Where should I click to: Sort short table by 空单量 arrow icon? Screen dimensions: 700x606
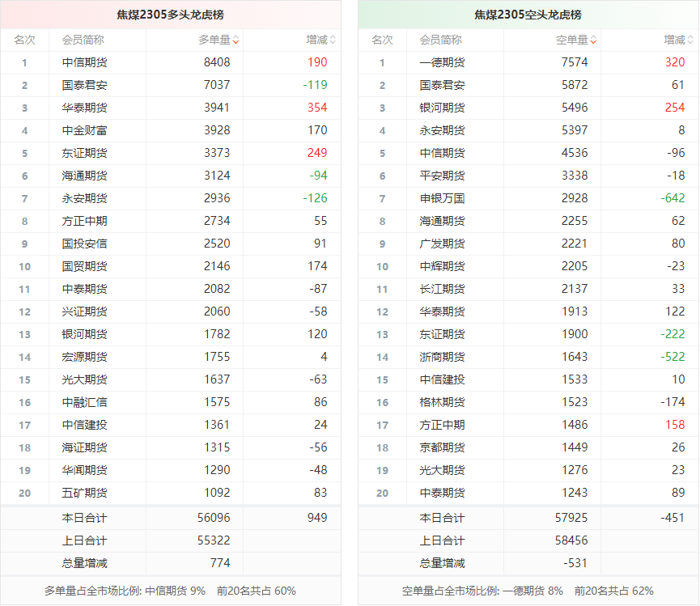pyautogui.click(x=593, y=40)
